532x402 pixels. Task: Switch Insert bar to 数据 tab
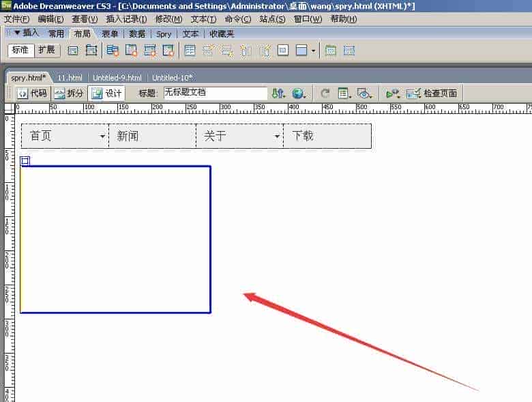click(137, 34)
